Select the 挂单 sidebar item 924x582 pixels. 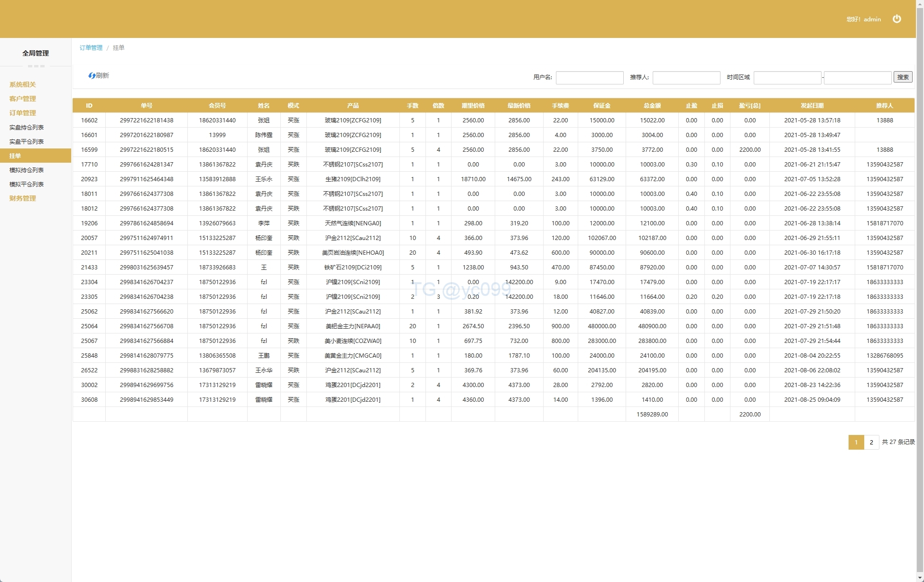15,156
